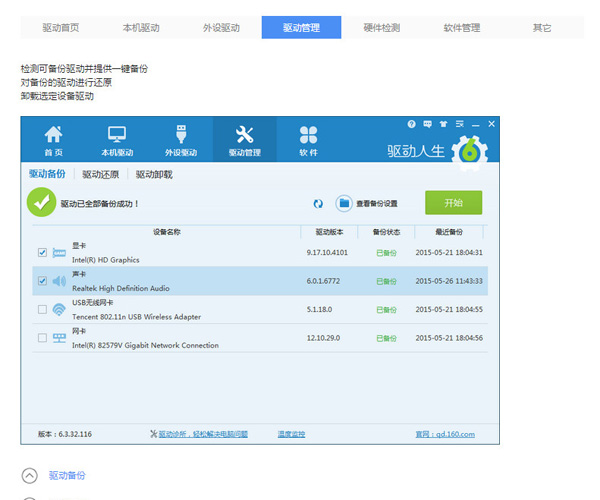The width and height of the screenshot is (600, 500).
Task: Click the help question mark icon
Action: (411, 124)
